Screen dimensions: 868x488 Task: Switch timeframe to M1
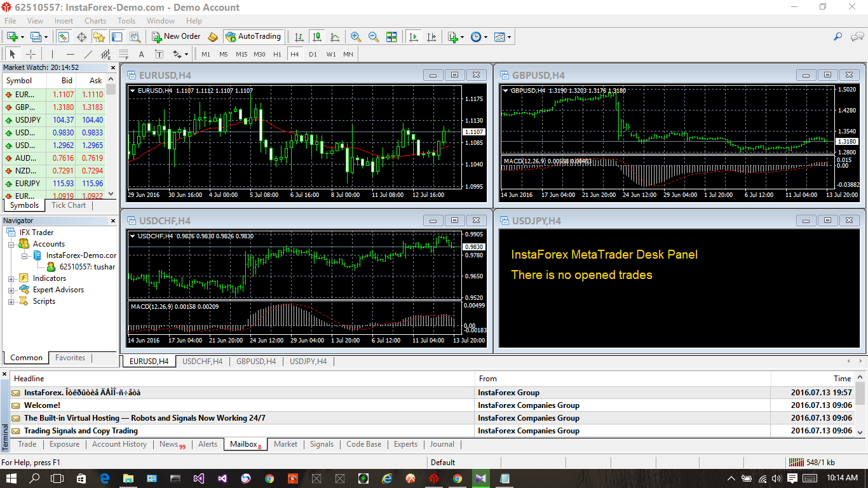point(206,54)
